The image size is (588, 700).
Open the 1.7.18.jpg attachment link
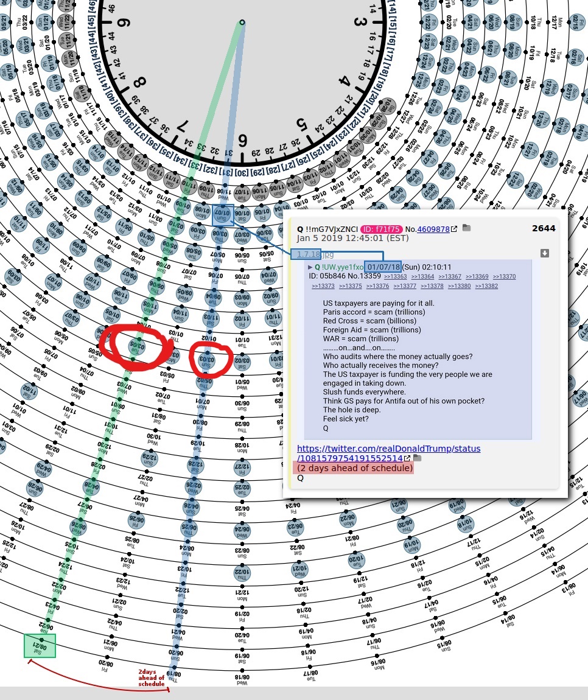pyautogui.click(x=315, y=254)
